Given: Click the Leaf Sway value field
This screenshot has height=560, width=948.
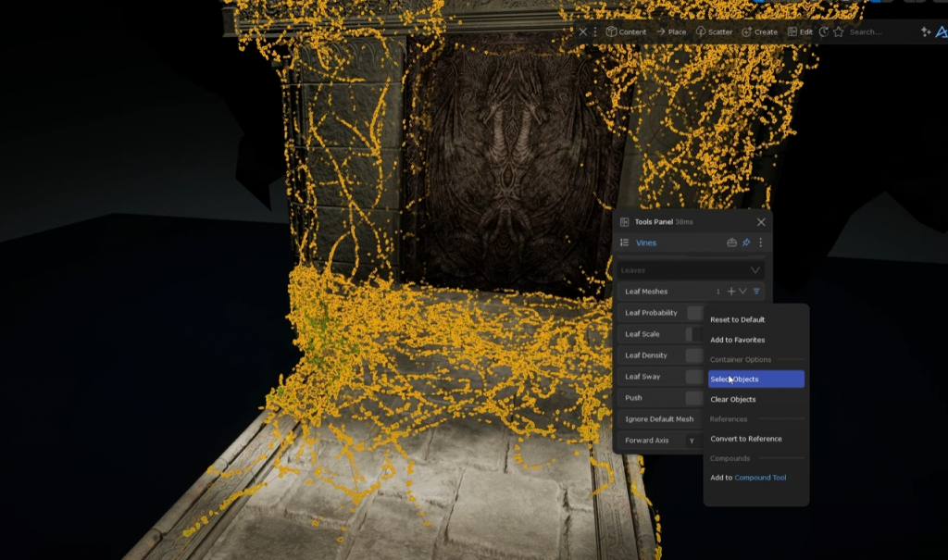Looking at the screenshot, I should (x=694, y=377).
